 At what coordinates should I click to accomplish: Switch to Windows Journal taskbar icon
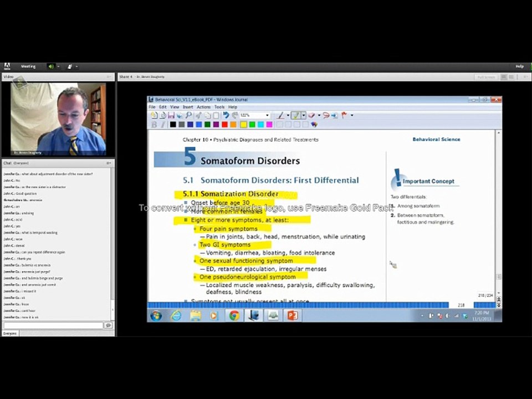tap(253, 316)
